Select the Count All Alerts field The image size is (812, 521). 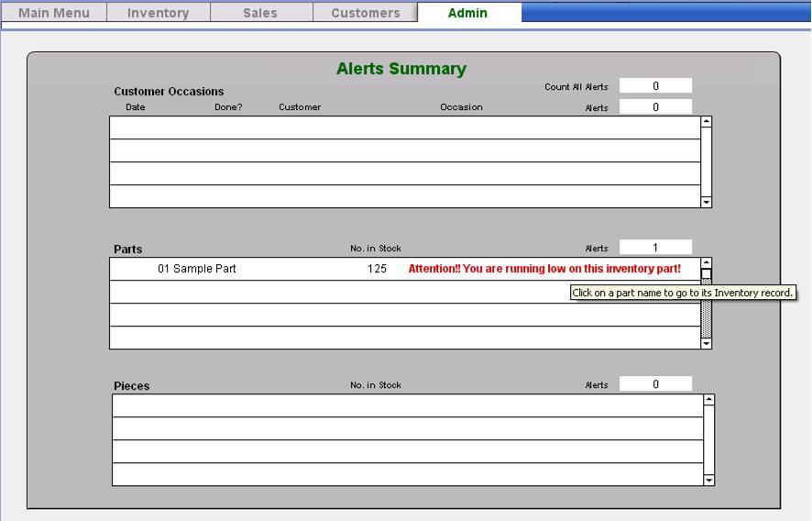655,86
